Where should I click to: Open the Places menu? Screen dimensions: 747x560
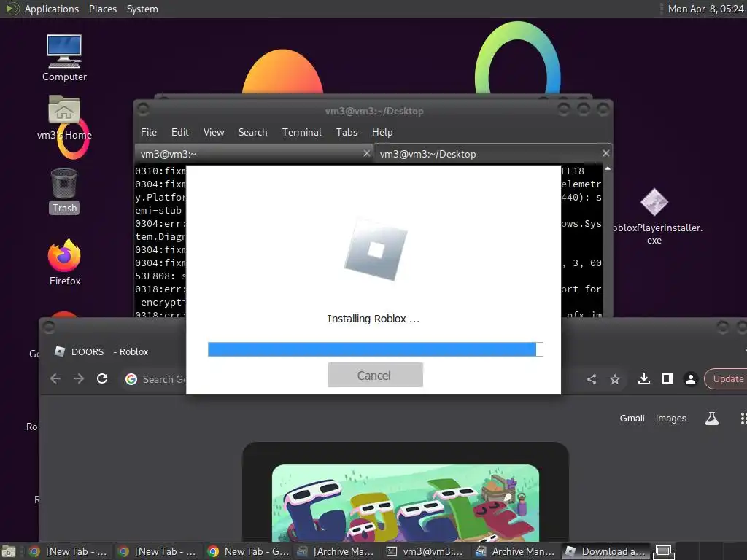[102, 9]
